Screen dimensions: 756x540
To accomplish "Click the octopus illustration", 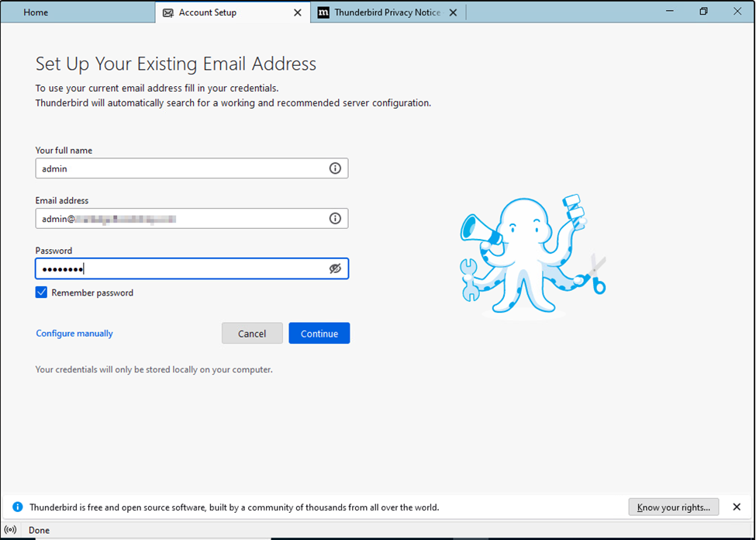I will (533, 256).
